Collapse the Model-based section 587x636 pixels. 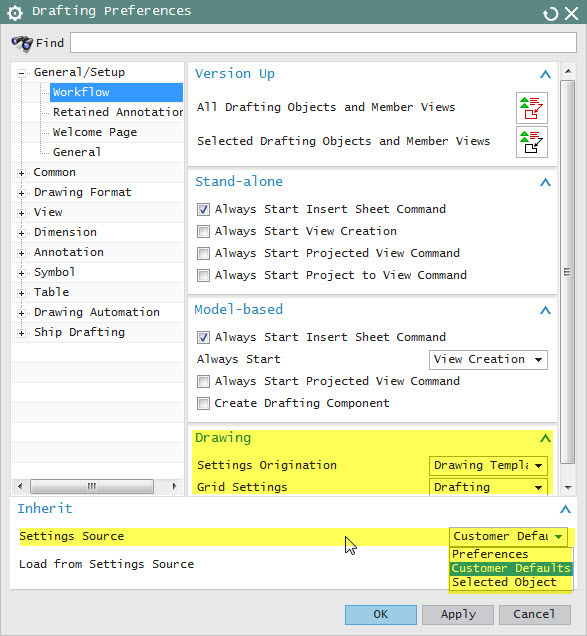[546, 310]
